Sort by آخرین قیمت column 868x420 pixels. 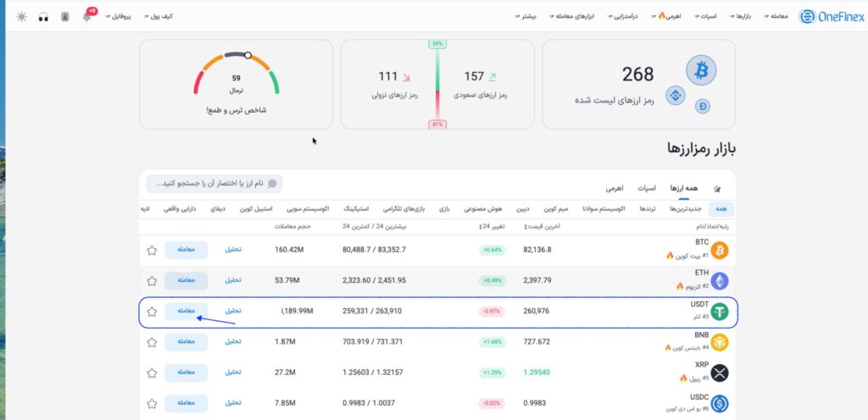coord(542,226)
